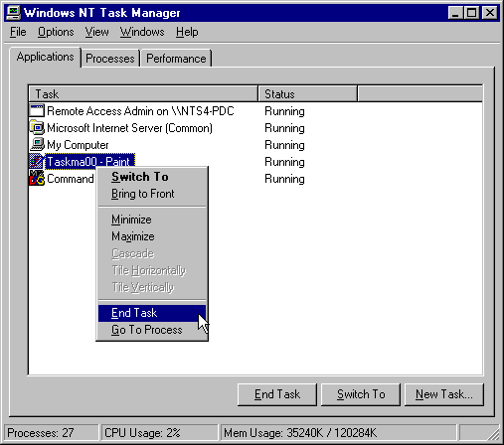This screenshot has height=445, width=504.
Task: Click Running status of Remote Access Admin
Action: [284, 111]
